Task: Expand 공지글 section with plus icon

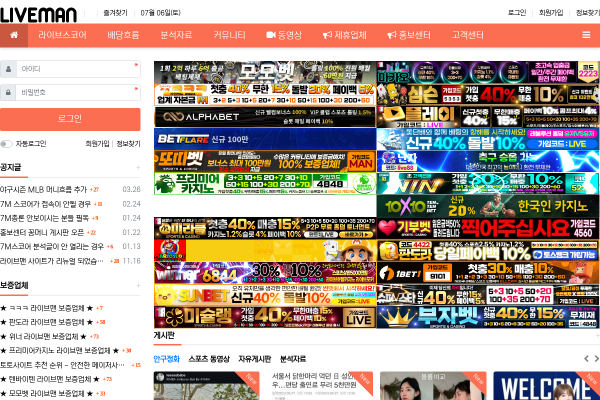Action: 138,167
